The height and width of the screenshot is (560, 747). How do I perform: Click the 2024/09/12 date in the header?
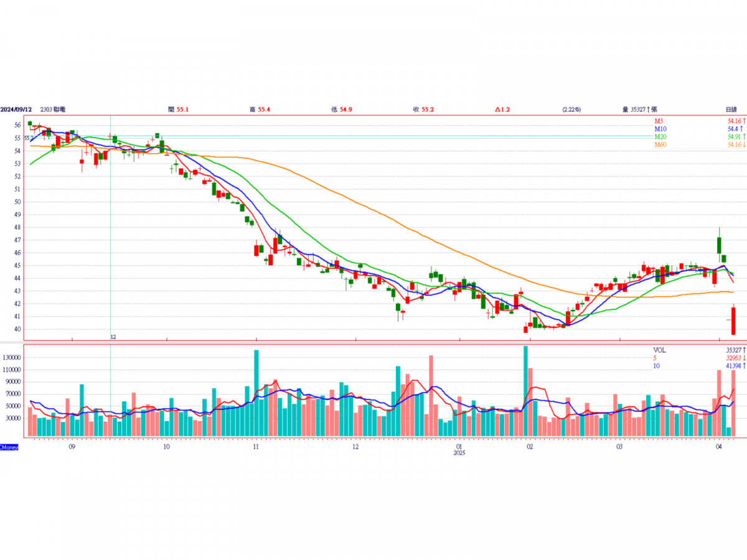point(15,110)
